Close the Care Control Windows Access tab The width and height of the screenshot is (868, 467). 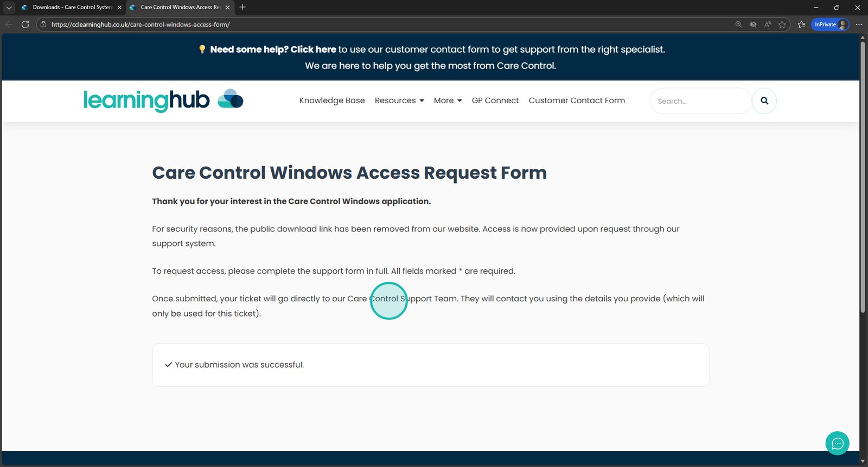227,8
